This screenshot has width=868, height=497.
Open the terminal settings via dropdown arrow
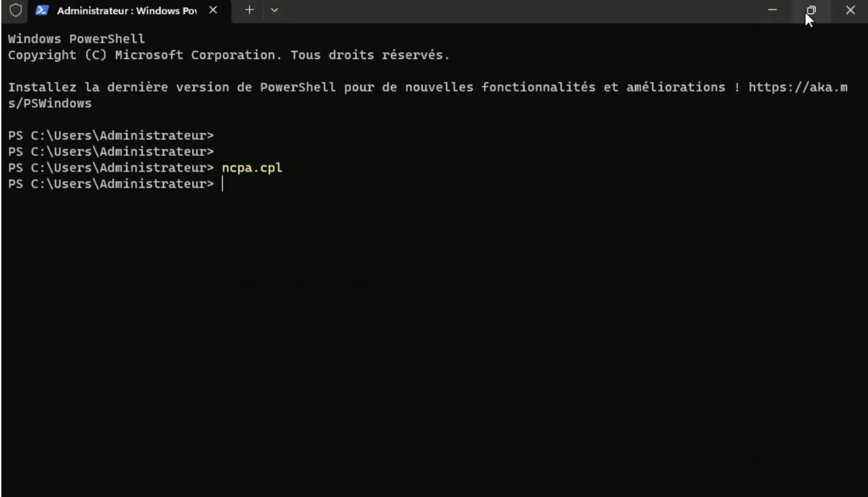[x=274, y=10]
